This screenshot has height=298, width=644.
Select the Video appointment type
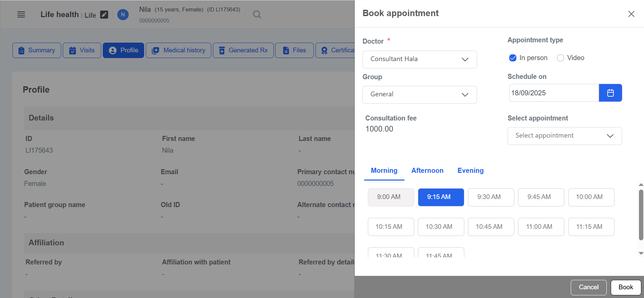[560, 58]
